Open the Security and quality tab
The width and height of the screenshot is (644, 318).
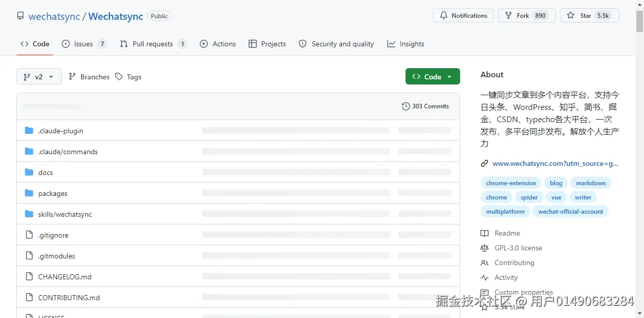[336, 44]
